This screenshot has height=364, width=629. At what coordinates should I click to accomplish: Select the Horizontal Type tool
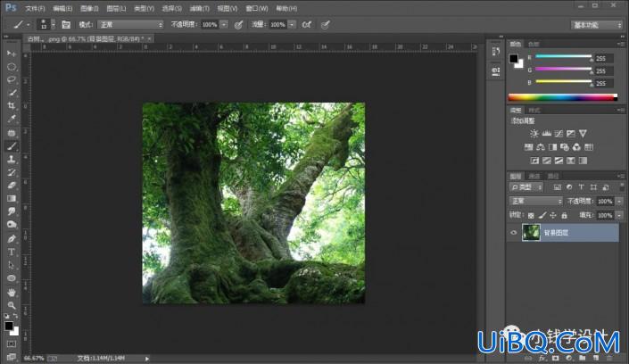[x=12, y=252]
